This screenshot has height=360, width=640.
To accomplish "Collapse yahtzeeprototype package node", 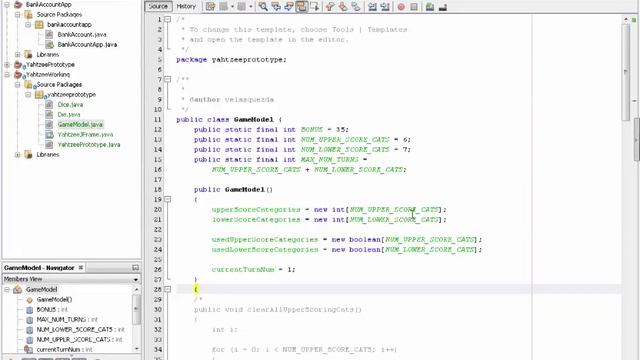I will tap(28, 95).
